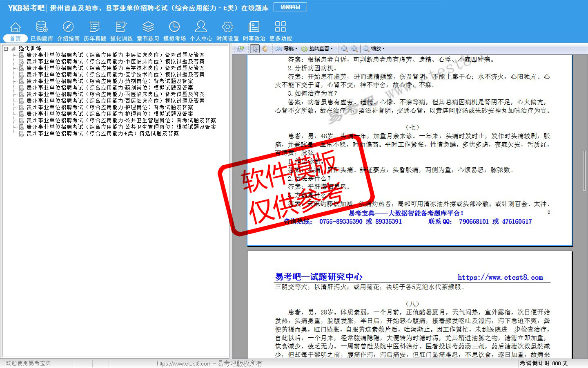Open the 介绍指南 compass guide
This screenshot has width=588, height=368.
[68, 31]
